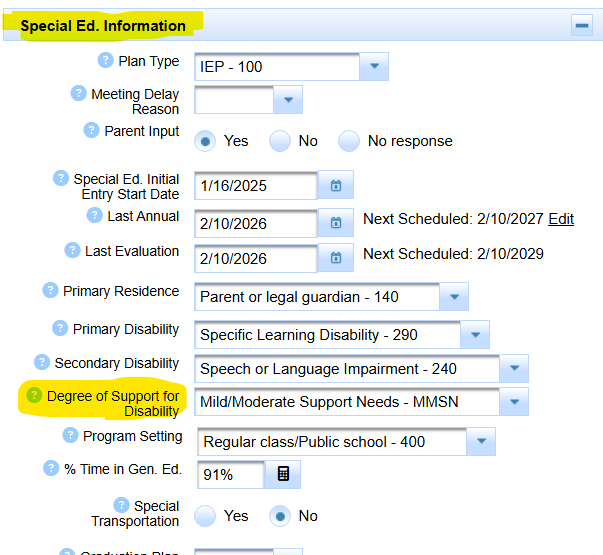The height and width of the screenshot is (555, 603).
Task: Expand the Primary Residence dropdown
Action: pos(455,297)
